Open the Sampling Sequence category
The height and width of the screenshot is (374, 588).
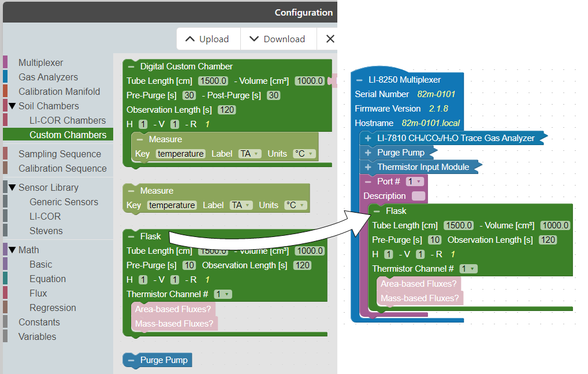tap(59, 154)
